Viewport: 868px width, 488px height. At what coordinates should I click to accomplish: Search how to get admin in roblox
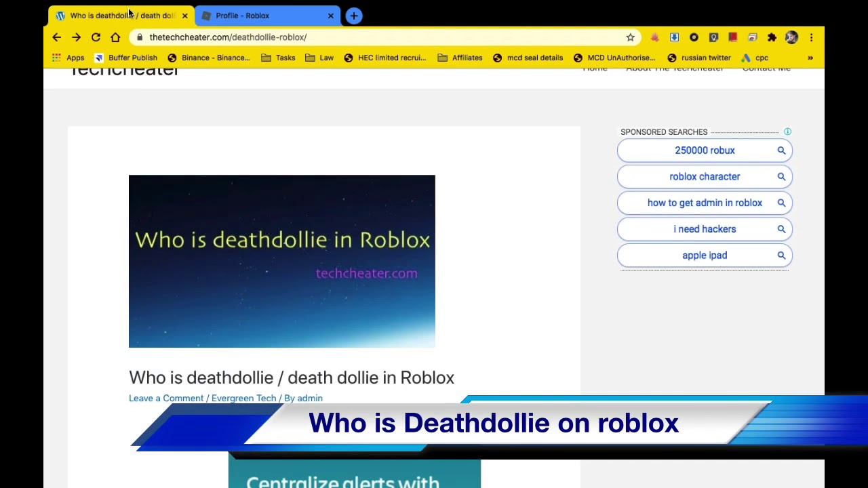(705, 203)
